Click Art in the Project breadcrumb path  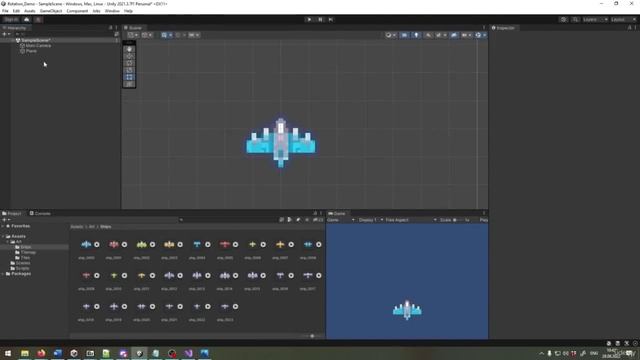click(x=92, y=227)
